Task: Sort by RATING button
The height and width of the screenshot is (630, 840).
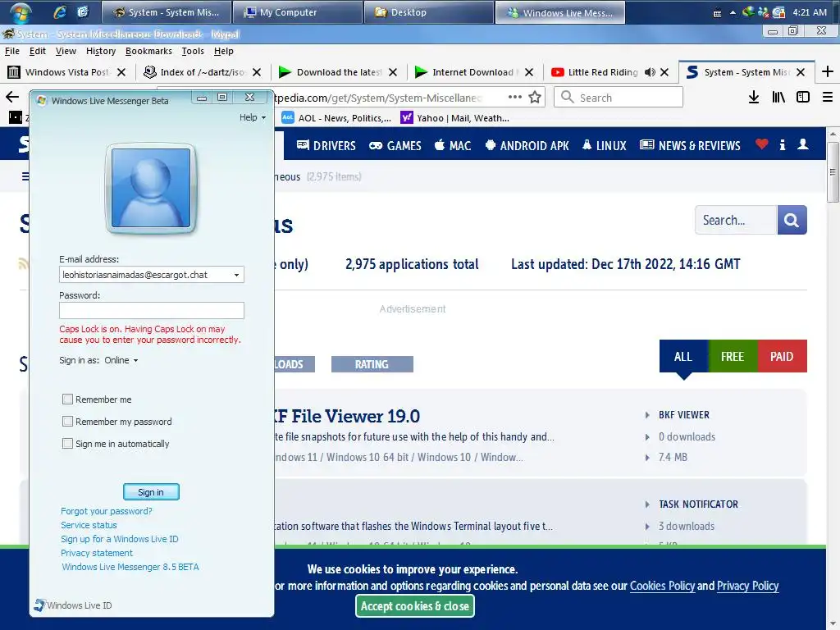Action: tap(372, 364)
